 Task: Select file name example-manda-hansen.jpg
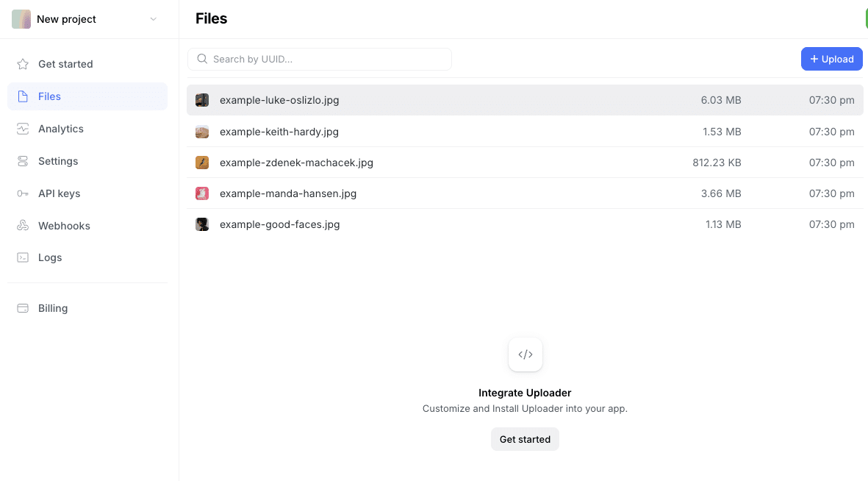pyautogui.click(x=288, y=193)
